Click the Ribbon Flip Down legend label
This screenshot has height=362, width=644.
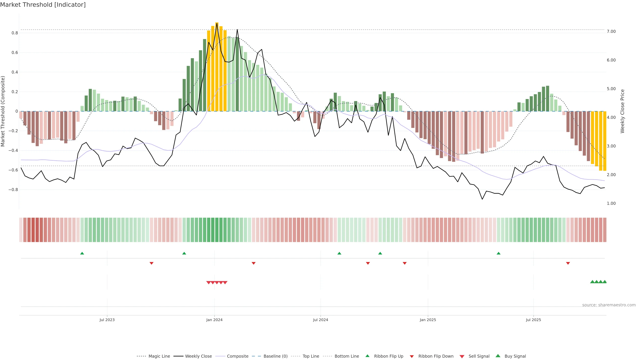pyautogui.click(x=436, y=356)
